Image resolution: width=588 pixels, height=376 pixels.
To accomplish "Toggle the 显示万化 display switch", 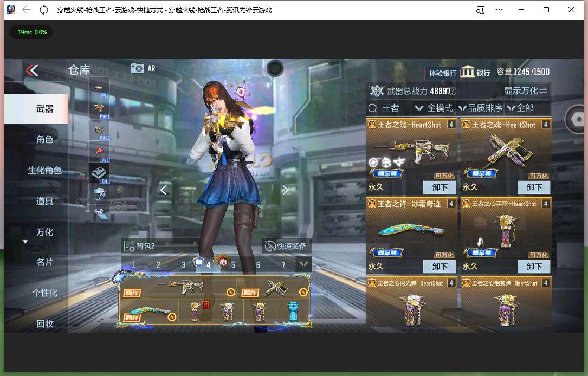I will 525,90.
